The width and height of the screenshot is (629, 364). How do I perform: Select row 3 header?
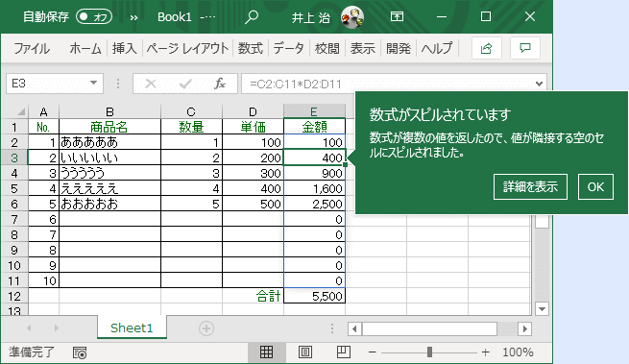tap(14, 158)
